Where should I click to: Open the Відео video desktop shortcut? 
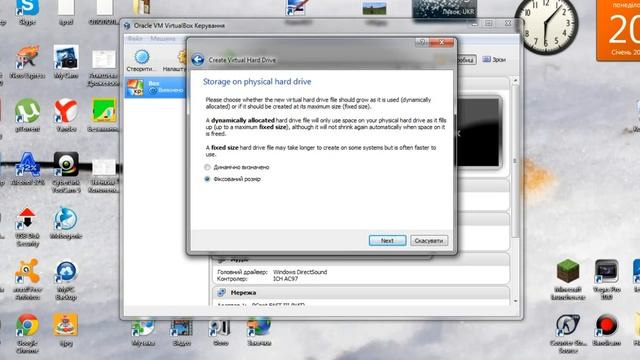pos(181,333)
